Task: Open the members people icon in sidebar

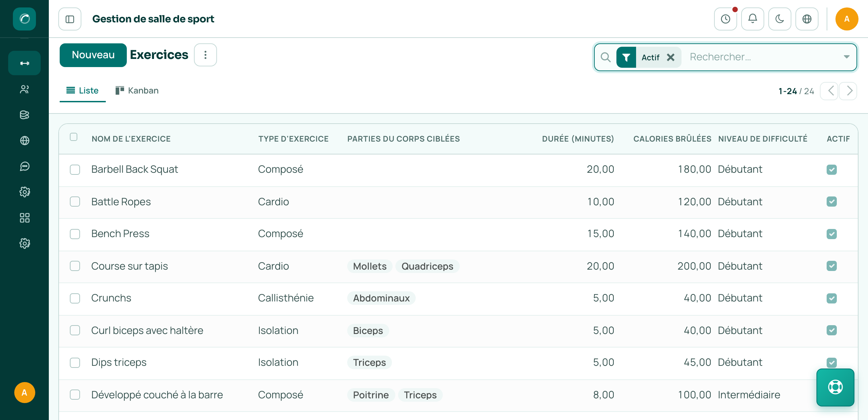Action: [x=24, y=89]
